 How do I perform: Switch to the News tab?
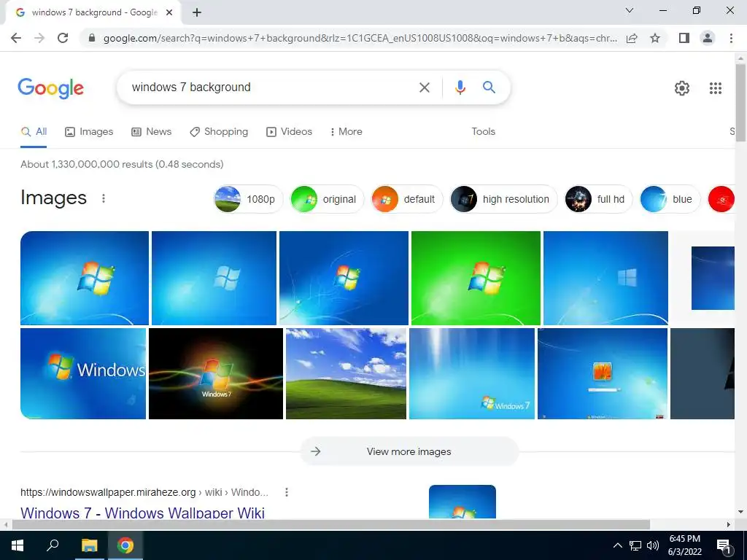(152, 131)
